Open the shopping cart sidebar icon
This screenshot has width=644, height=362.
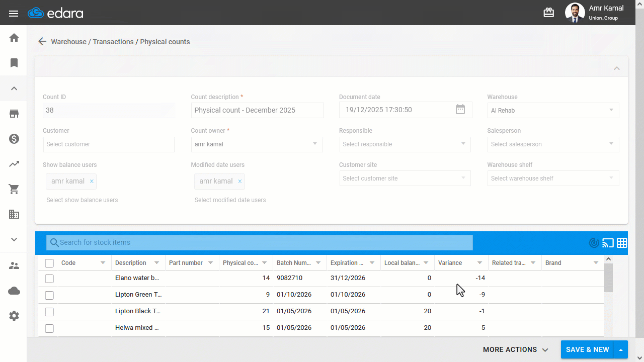[x=14, y=189]
